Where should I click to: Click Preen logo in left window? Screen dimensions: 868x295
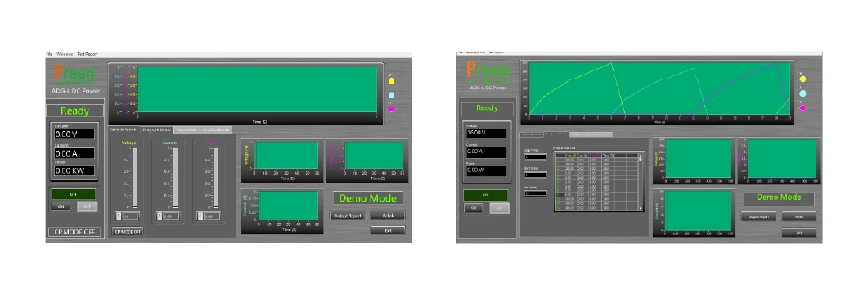click(x=75, y=74)
